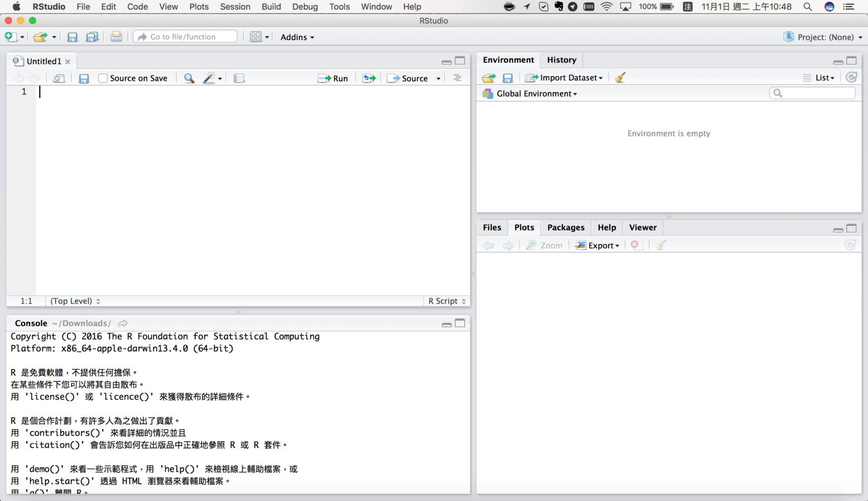Viewport: 868px width, 501px height.
Task: Select the Plots tab
Action: coord(524,228)
